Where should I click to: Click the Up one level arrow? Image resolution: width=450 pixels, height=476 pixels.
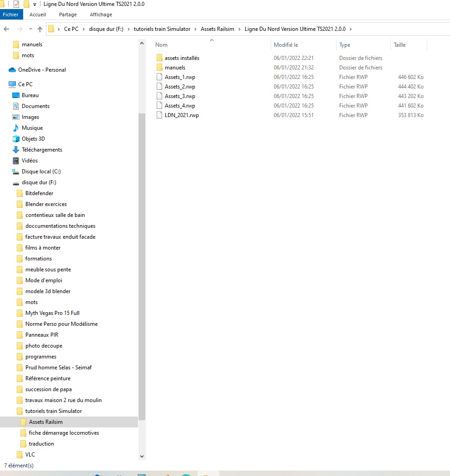40,29
